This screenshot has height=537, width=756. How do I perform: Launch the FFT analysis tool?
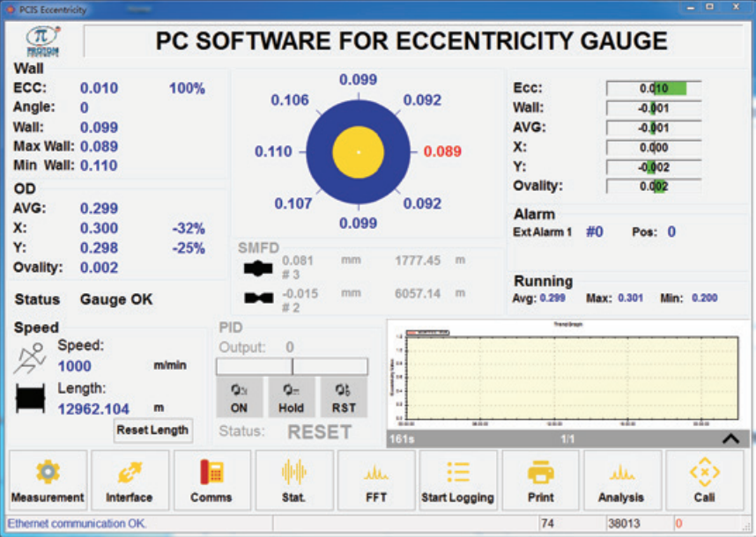[376, 480]
